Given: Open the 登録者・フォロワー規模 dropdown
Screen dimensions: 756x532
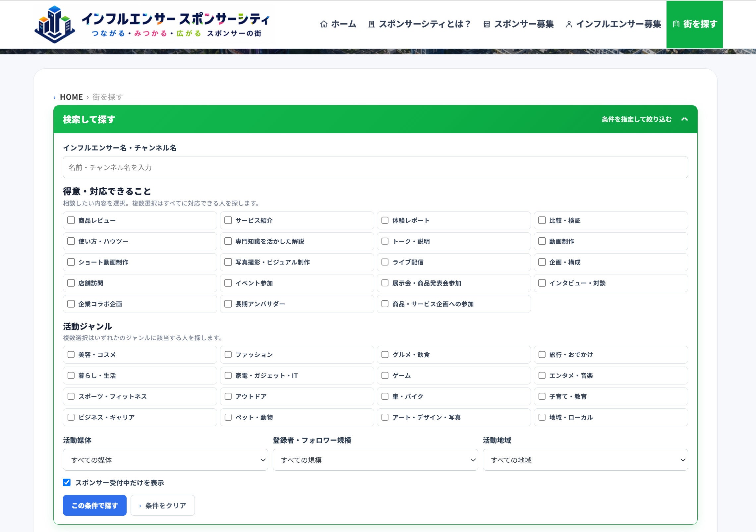Looking at the screenshot, I should coord(375,460).
